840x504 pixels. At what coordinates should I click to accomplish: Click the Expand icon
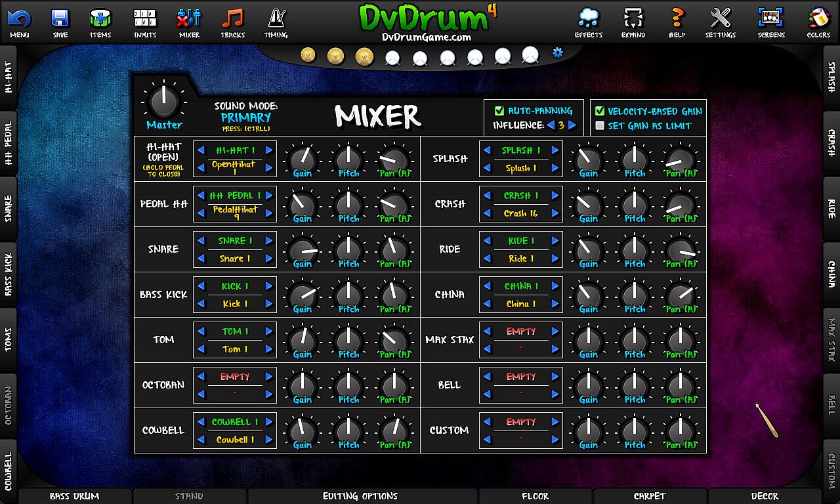pos(633,18)
